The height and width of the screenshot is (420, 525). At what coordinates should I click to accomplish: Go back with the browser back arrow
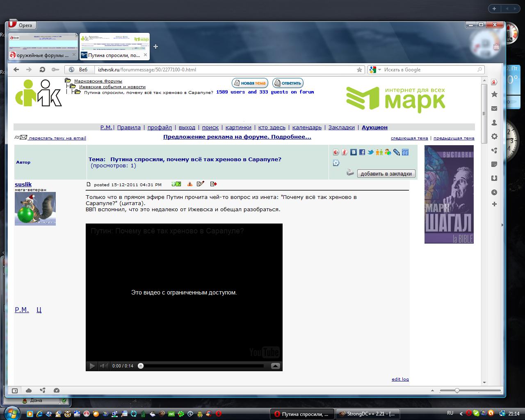pyautogui.click(x=16, y=70)
